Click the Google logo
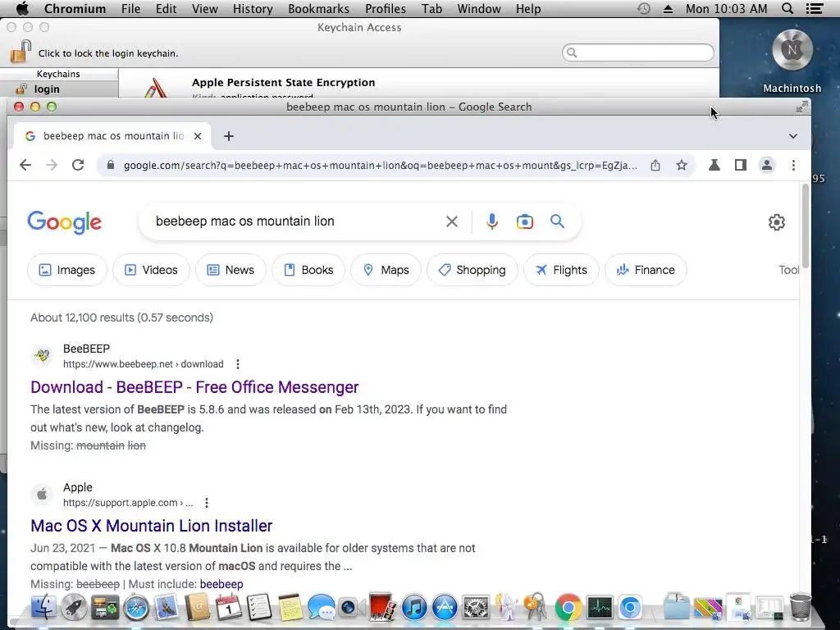Image resolution: width=840 pixels, height=630 pixels. point(64,221)
